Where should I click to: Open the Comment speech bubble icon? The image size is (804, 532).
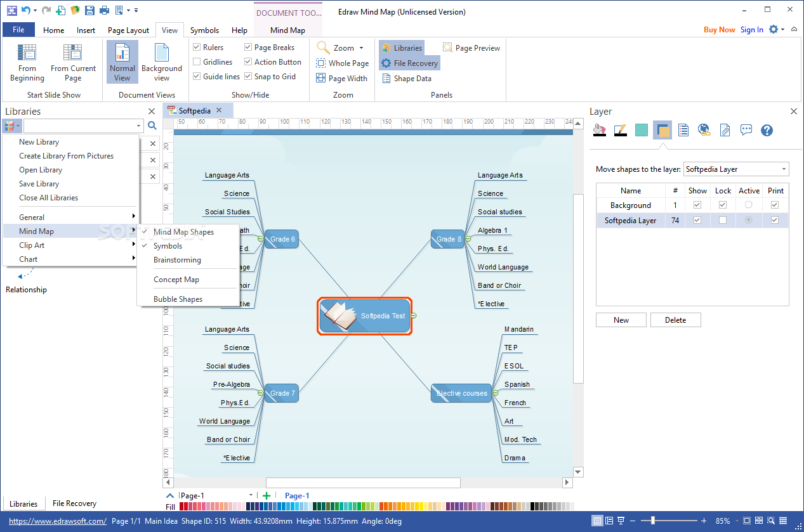coord(746,130)
